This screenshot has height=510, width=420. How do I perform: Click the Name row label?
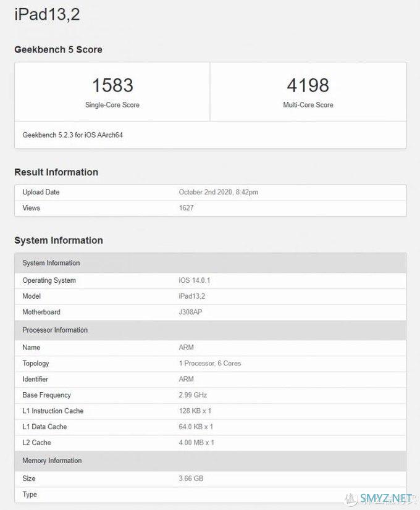[x=31, y=348]
